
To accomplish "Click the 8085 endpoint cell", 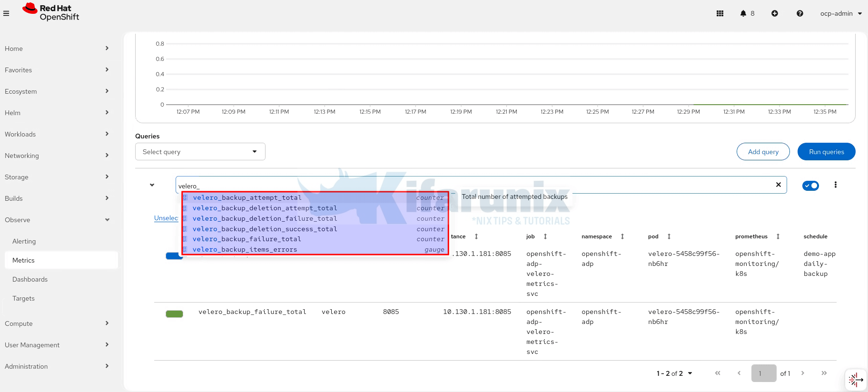I will pyautogui.click(x=391, y=312).
